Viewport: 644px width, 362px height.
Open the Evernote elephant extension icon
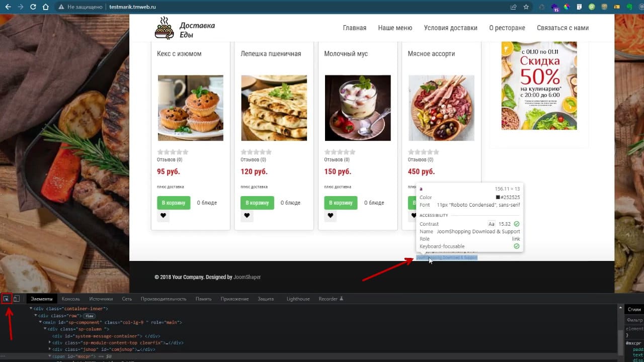[629, 7]
